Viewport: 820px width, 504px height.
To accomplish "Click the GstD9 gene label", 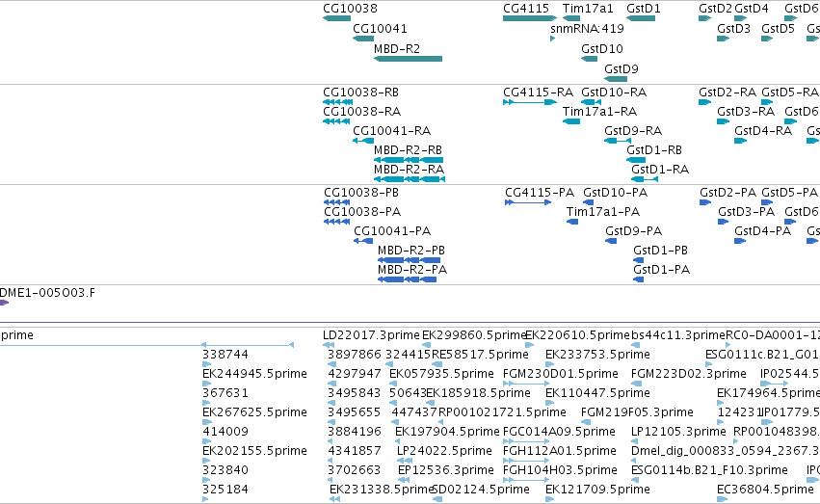I will coord(622,69).
